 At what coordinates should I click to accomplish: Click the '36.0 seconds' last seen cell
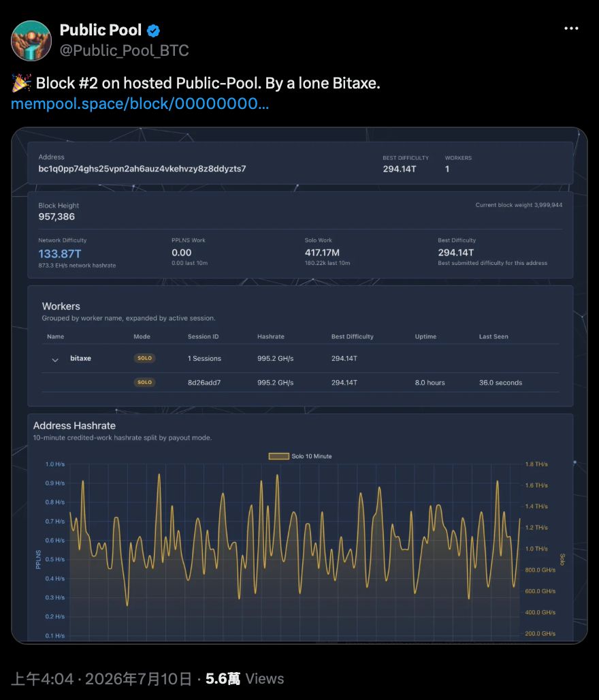pyautogui.click(x=500, y=383)
